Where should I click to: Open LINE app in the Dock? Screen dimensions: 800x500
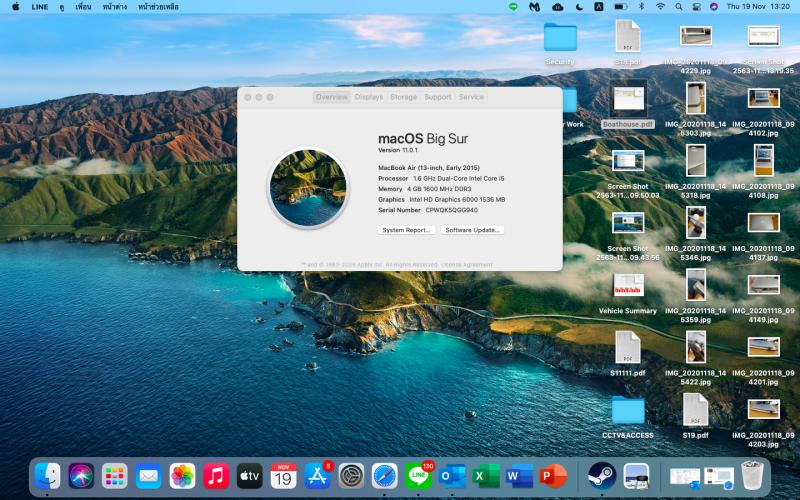[418, 476]
